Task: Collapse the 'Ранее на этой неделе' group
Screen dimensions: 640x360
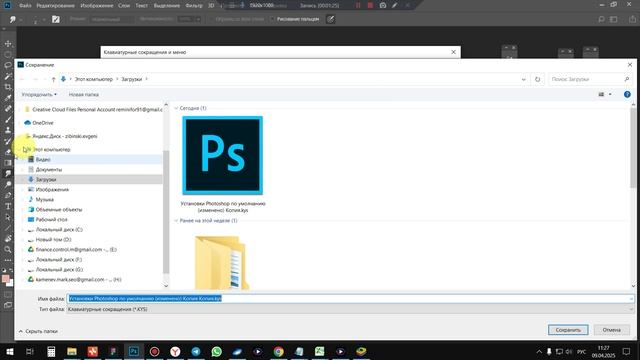Action: coord(176,220)
